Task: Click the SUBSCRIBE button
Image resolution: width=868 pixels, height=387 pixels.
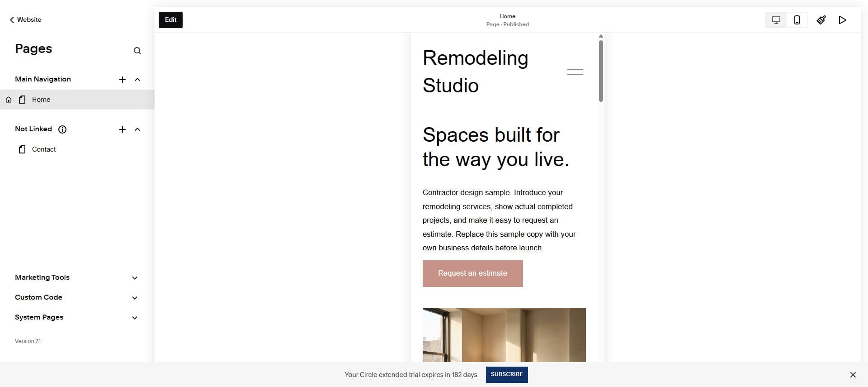Action: (x=507, y=375)
